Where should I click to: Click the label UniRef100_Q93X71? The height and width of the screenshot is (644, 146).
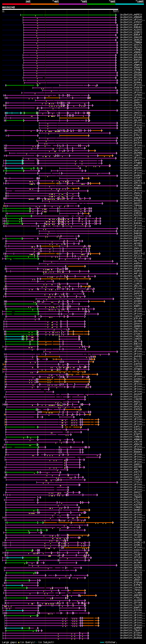click(x=131, y=45)
